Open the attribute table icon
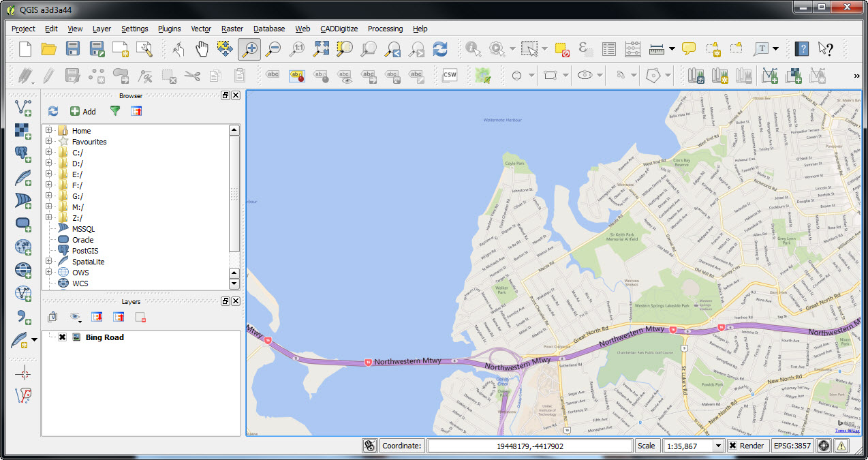The image size is (868, 460). click(x=609, y=48)
